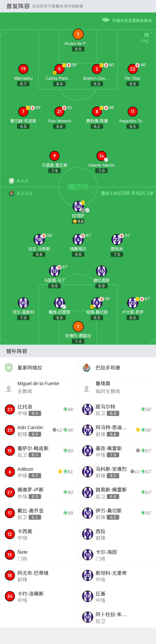Open Fer Díaz number 22 jersey icon

[132, 69]
